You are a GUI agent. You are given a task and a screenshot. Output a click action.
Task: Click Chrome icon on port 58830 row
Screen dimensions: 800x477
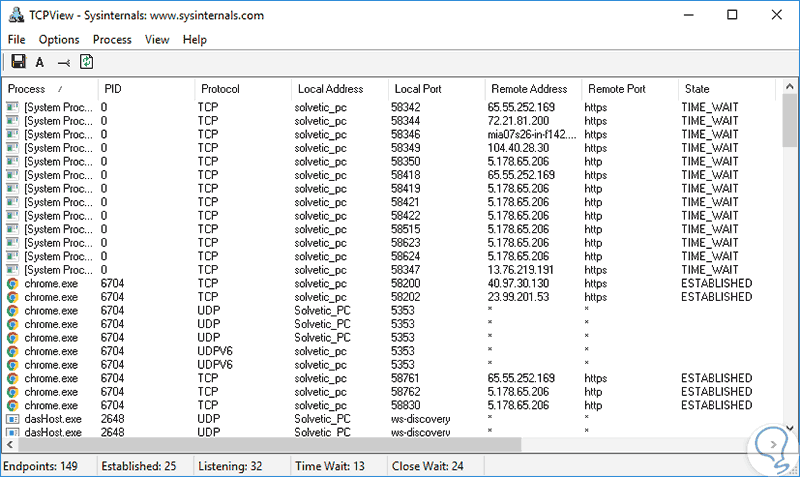point(12,405)
